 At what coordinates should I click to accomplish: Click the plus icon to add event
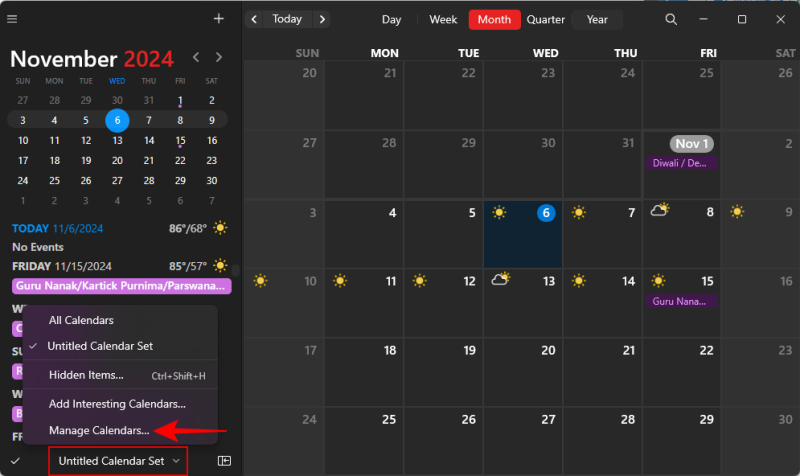point(219,19)
